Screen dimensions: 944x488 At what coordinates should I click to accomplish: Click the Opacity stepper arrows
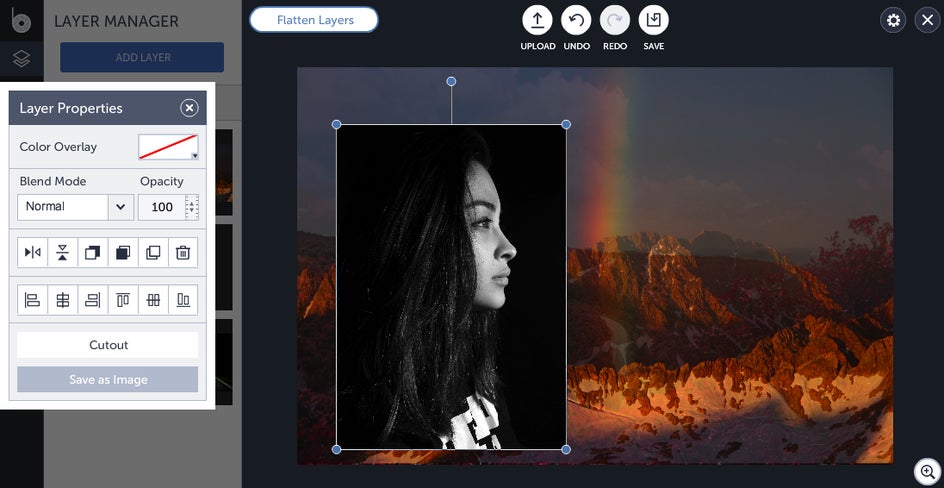pyautogui.click(x=192, y=207)
